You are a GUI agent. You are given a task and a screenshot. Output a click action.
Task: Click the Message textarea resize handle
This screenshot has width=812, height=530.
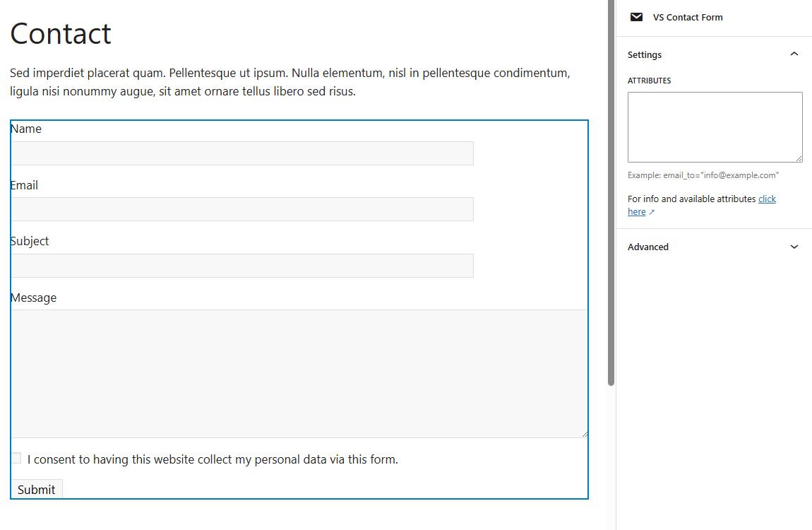pyautogui.click(x=584, y=433)
